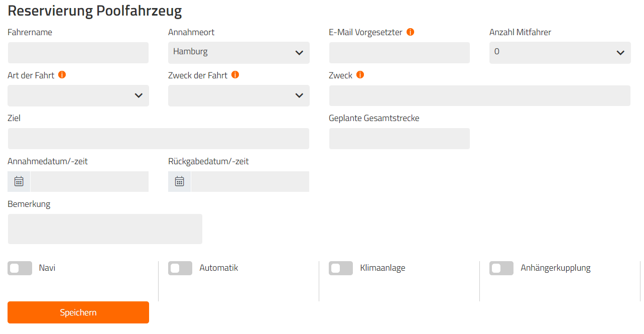Click info icon next to Zweck der Fahrt
This screenshot has height=334, width=644.
pyautogui.click(x=235, y=75)
